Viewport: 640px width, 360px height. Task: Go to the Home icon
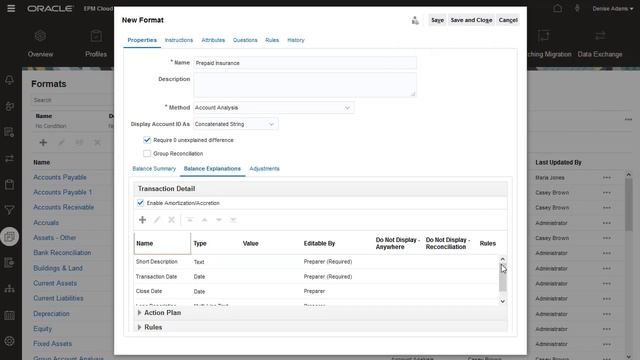coord(557,9)
